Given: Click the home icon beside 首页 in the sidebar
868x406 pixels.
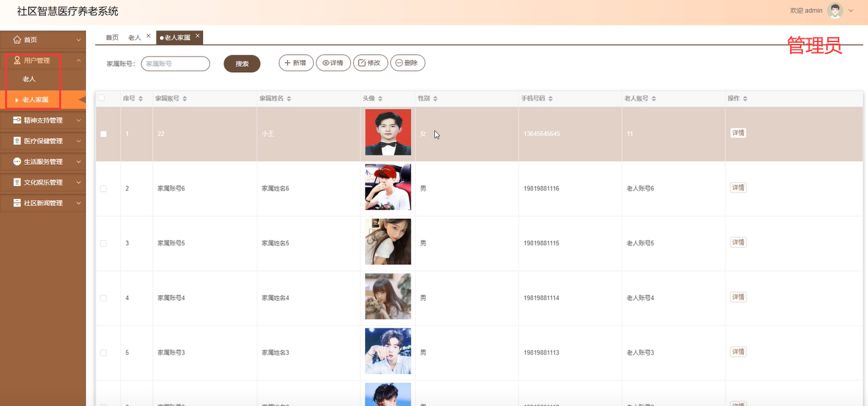Looking at the screenshot, I should [x=17, y=40].
